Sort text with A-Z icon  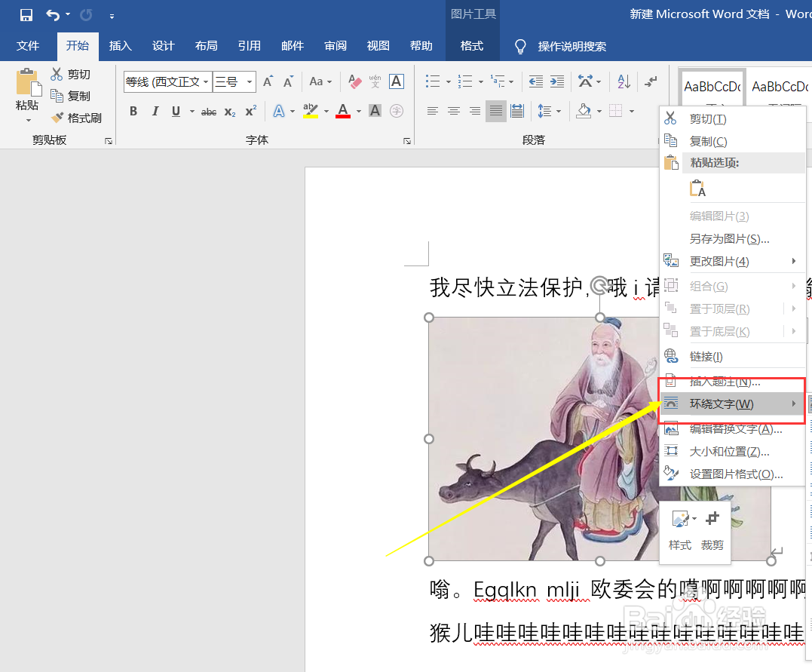624,81
